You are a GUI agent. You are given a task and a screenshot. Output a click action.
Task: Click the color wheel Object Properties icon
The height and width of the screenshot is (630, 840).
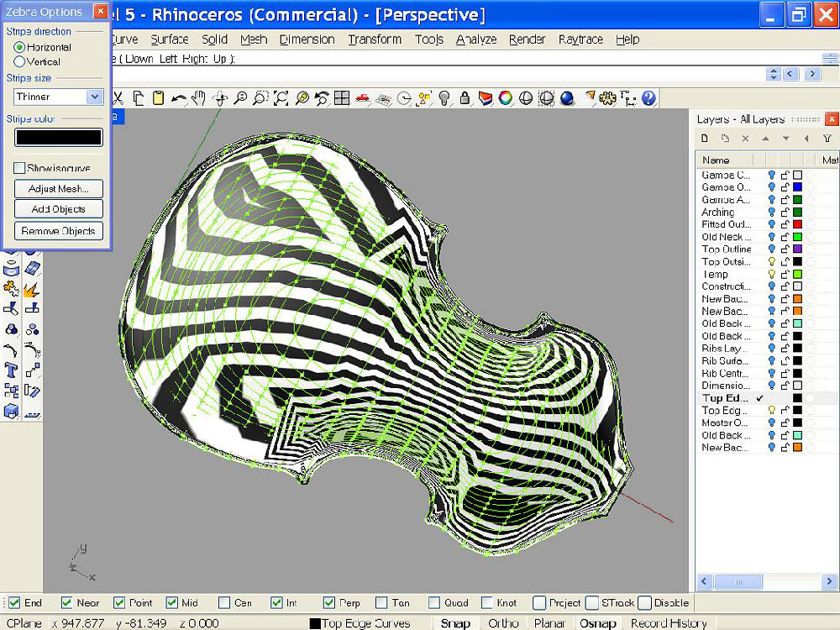[x=505, y=98]
